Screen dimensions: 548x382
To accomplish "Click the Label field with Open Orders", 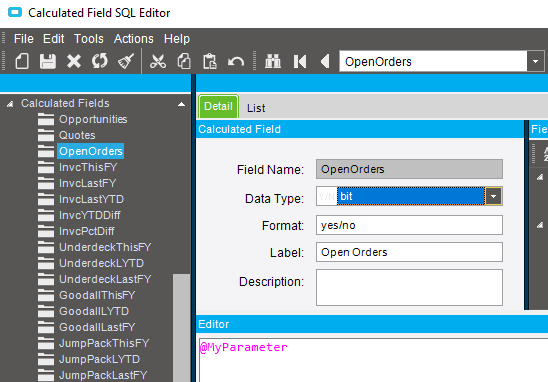I will [x=409, y=252].
